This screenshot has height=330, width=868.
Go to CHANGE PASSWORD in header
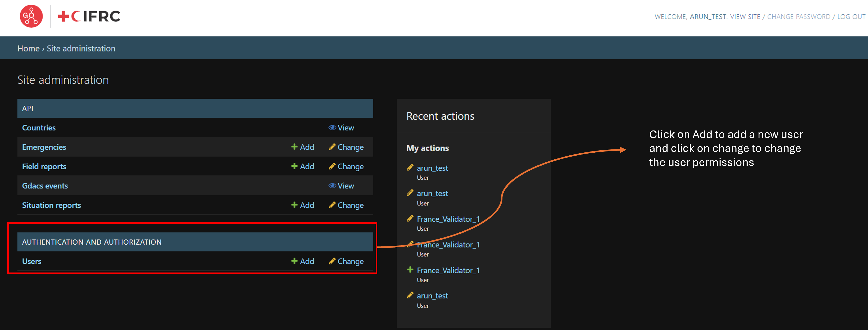point(798,17)
